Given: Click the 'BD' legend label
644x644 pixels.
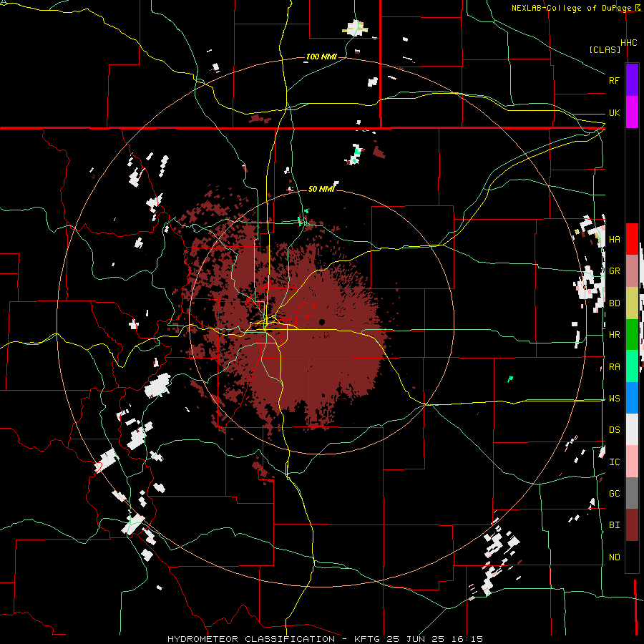Looking at the screenshot, I should pos(614,303).
